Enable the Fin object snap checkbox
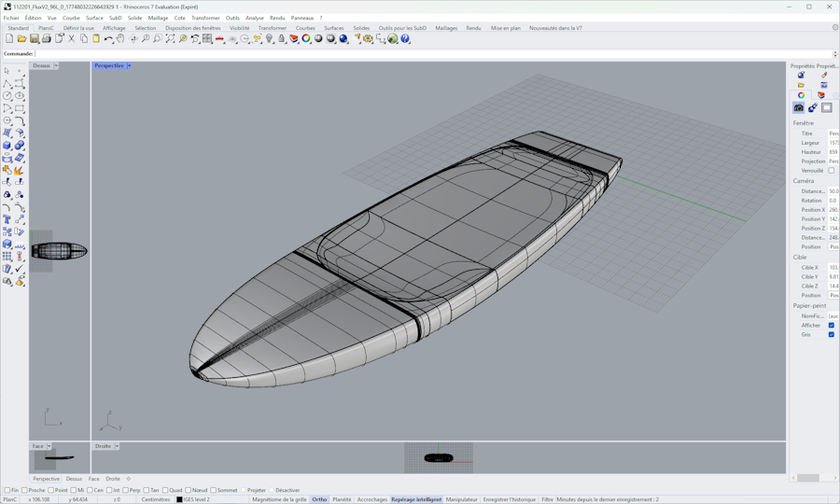The width and height of the screenshot is (840, 504). (x=7, y=490)
